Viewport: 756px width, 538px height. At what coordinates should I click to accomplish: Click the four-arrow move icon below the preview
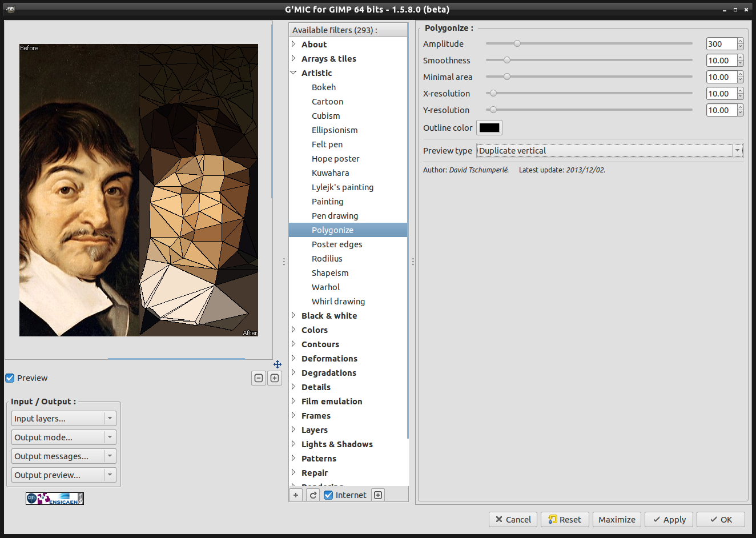tap(278, 364)
